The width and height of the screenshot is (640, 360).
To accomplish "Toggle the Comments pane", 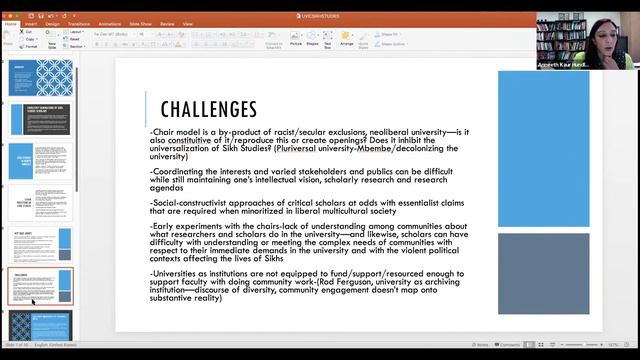I will (507, 345).
